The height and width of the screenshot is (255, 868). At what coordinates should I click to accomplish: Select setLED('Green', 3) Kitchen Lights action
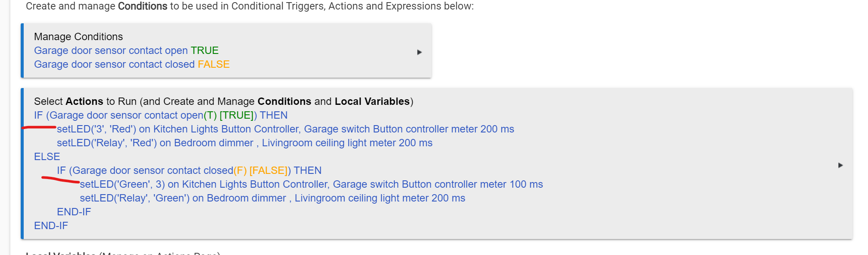[x=311, y=184]
